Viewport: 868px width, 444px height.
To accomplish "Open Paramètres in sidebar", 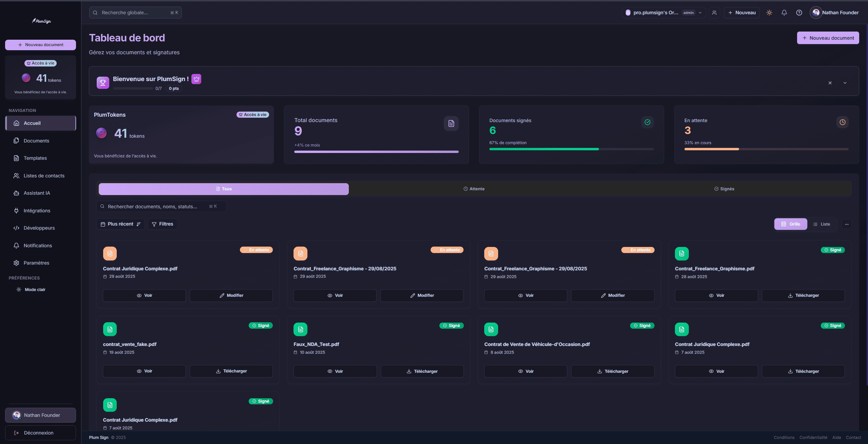I will coord(40,263).
